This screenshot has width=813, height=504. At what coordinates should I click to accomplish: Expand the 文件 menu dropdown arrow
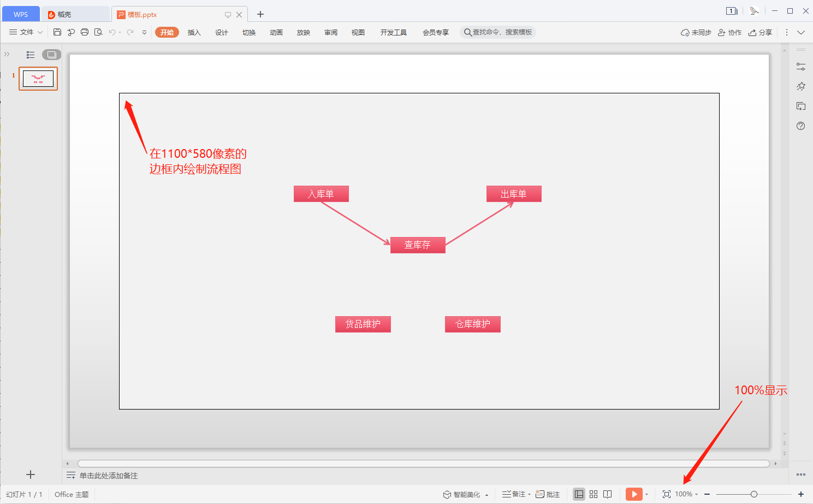(40, 33)
